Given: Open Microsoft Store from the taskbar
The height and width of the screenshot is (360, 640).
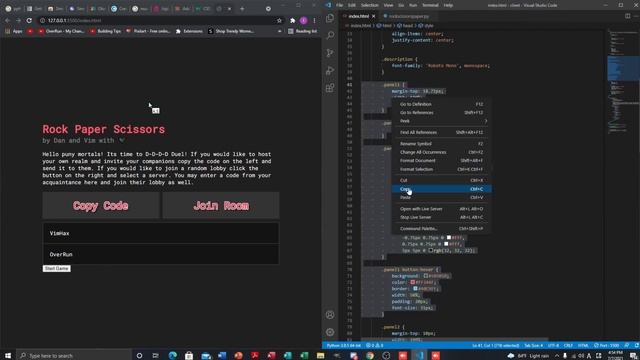Looking at the screenshot, I should click(189, 356).
